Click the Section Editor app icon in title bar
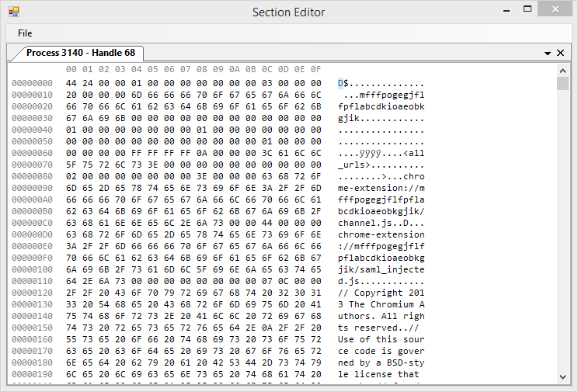578x392 pixels. coord(13,12)
